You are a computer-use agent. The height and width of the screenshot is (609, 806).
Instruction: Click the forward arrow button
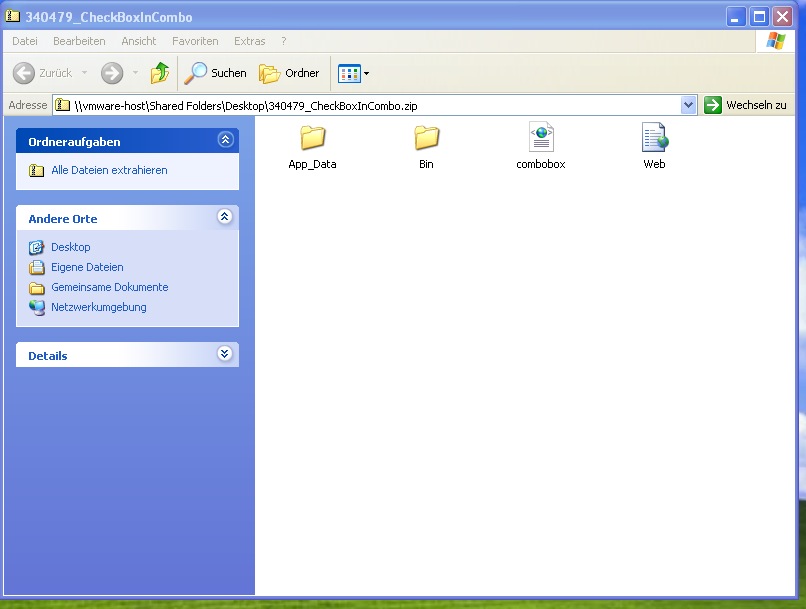pyautogui.click(x=112, y=73)
